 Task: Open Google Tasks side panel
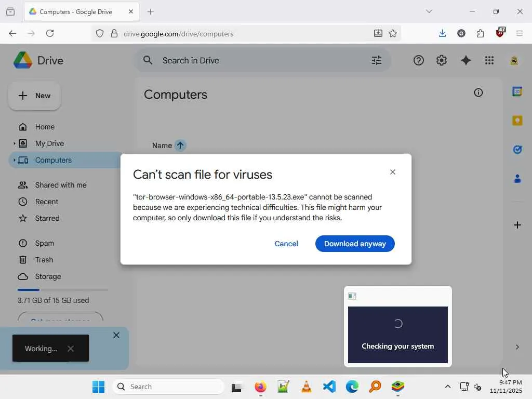[x=517, y=149]
